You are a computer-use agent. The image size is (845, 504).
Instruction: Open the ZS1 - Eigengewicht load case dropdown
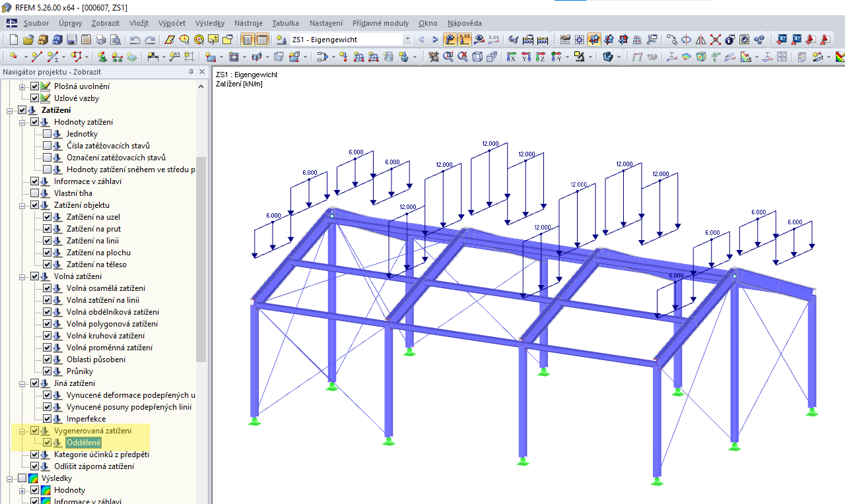coord(407,40)
